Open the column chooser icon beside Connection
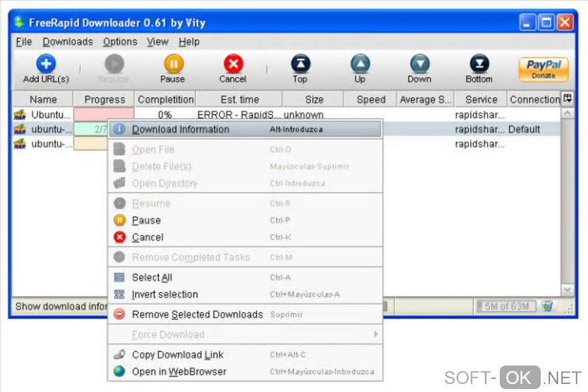 [568, 99]
